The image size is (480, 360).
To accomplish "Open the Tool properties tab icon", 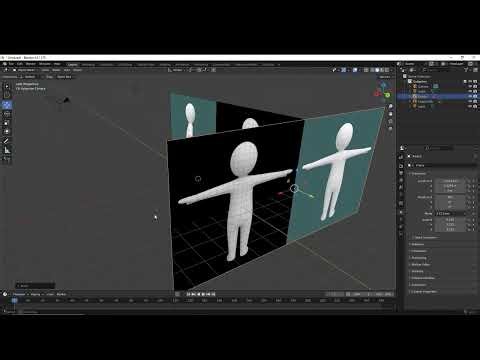I will pyautogui.click(x=401, y=157).
